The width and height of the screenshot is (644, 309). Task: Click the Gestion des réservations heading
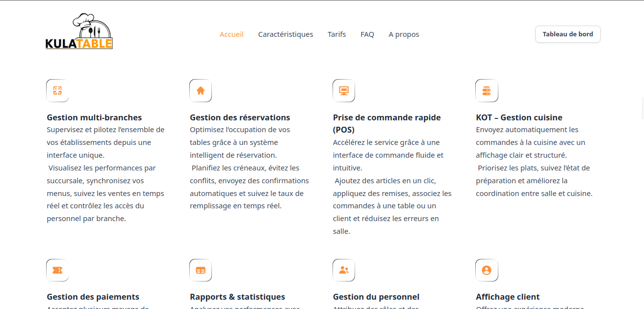coord(240,117)
